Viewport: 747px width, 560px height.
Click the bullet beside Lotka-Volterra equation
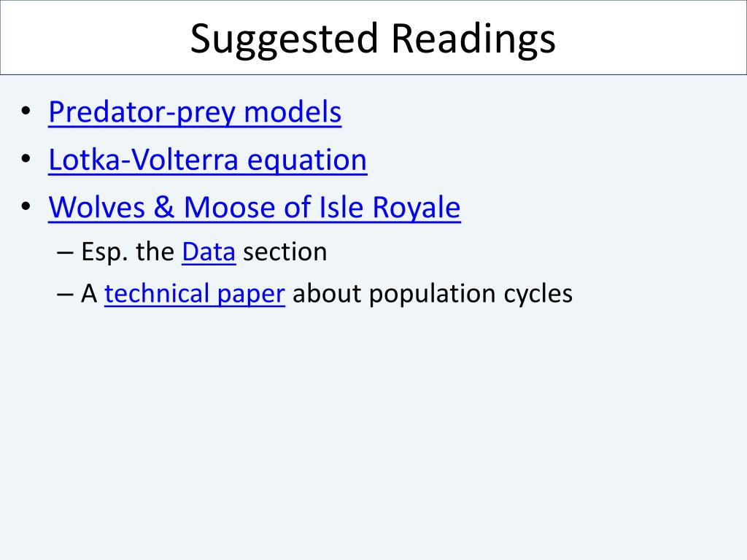(x=26, y=158)
